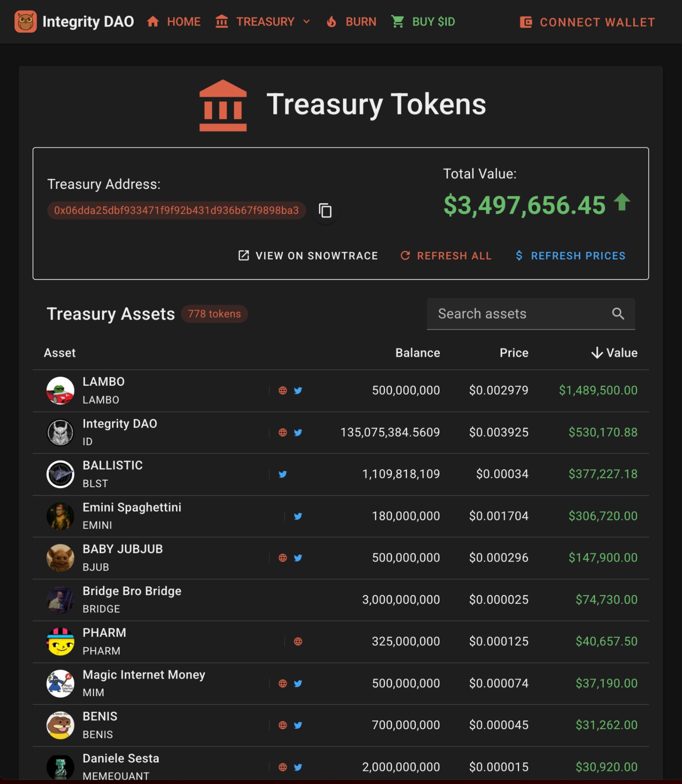Open BENIS website globe icon
The image size is (682, 784).
pyautogui.click(x=283, y=725)
